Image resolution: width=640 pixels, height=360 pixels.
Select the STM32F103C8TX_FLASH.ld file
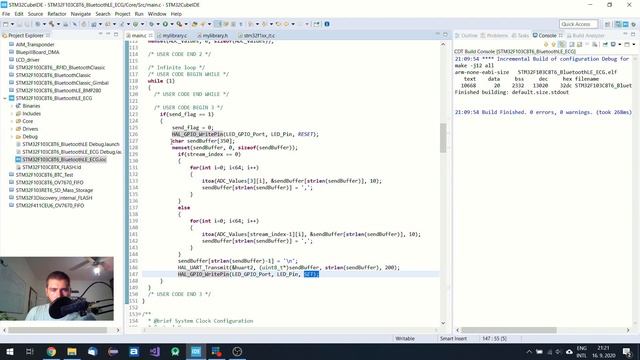click(x=51, y=167)
